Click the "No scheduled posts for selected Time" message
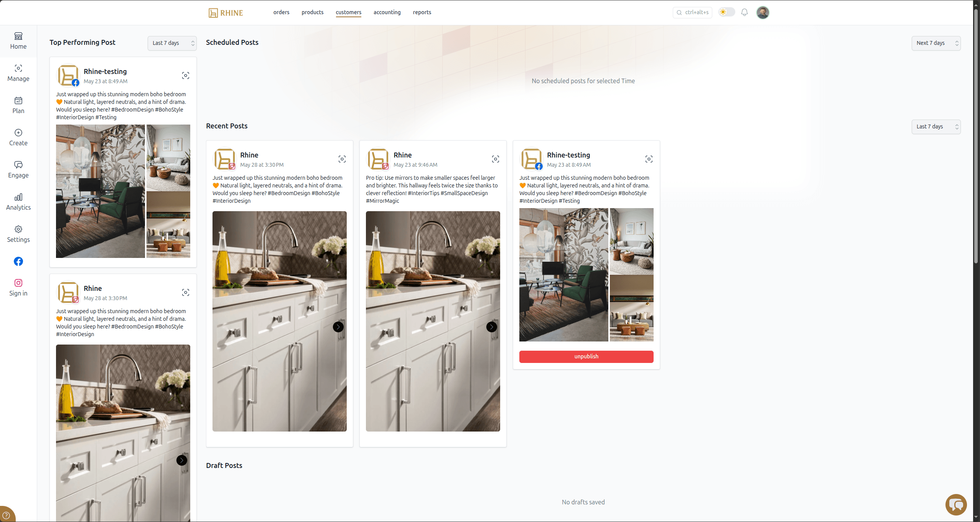 tap(583, 81)
